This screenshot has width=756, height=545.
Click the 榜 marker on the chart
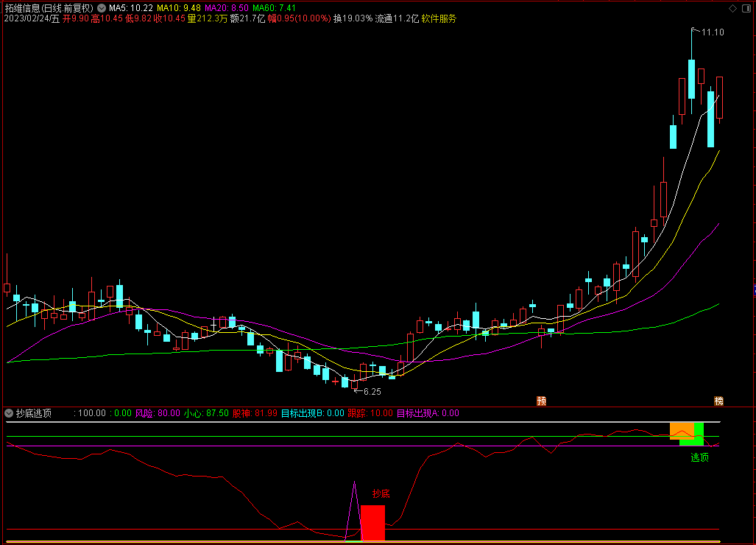pyautogui.click(x=718, y=401)
